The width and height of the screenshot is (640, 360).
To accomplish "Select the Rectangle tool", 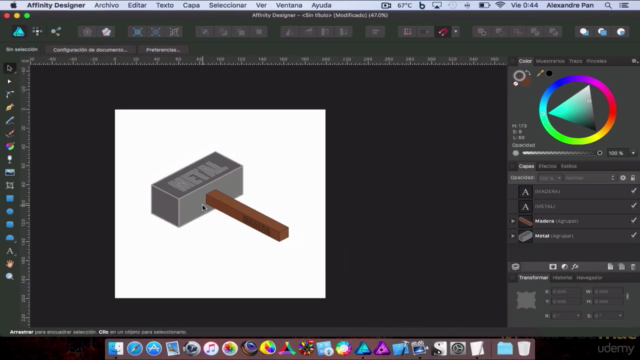I will pos(9,198).
